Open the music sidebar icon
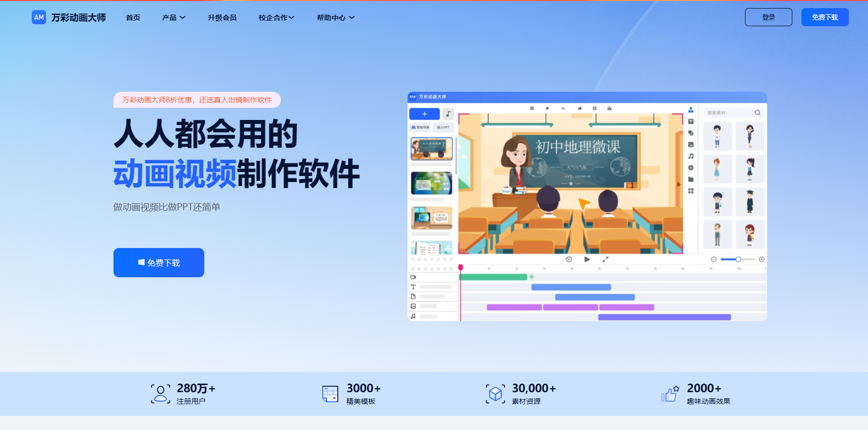Image resolution: width=868 pixels, height=430 pixels. 691,156
